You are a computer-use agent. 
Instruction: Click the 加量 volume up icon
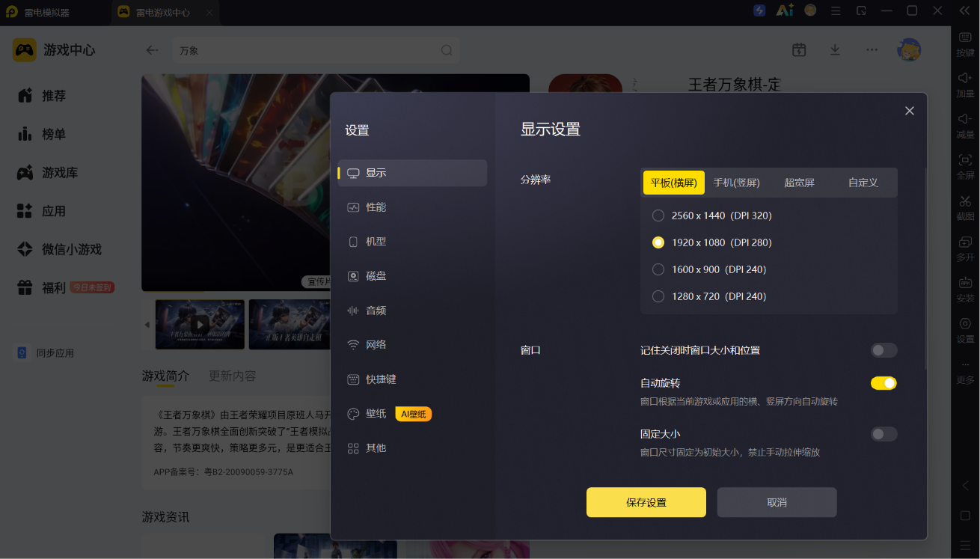point(965,78)
